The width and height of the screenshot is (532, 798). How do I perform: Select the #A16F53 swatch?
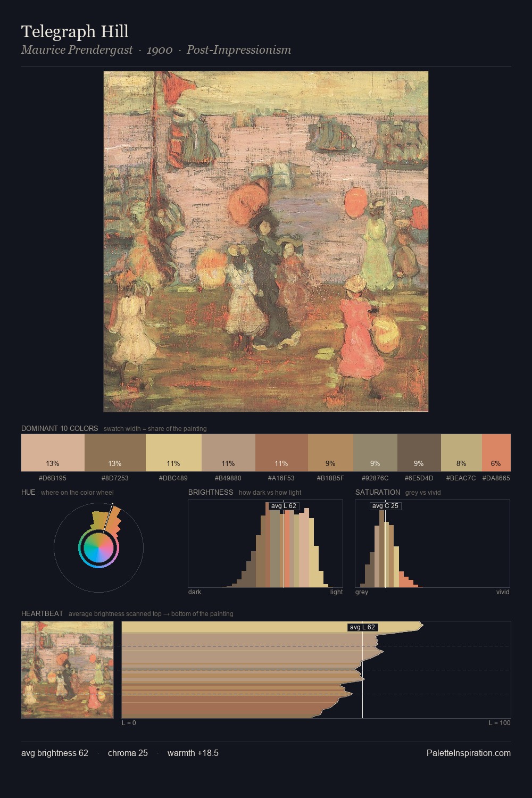(x=281, y=453)
